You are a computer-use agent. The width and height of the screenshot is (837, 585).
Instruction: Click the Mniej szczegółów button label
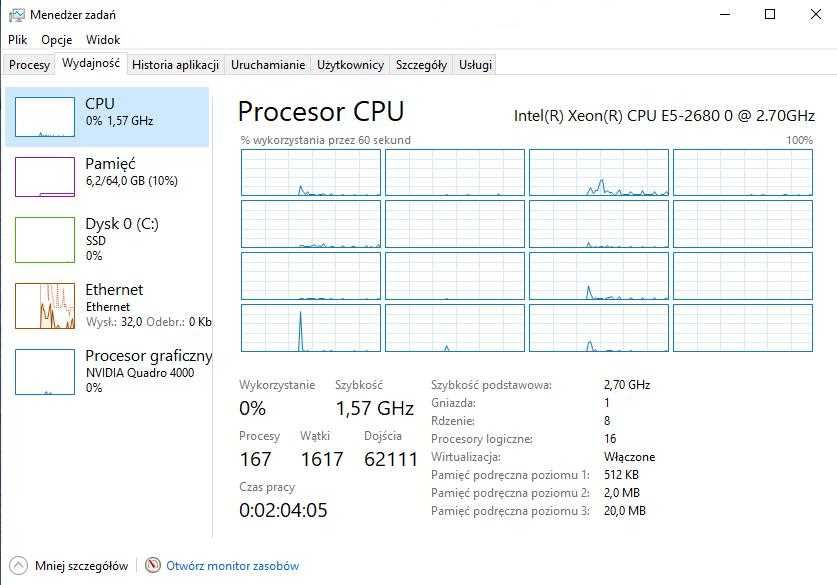(81, 566)
